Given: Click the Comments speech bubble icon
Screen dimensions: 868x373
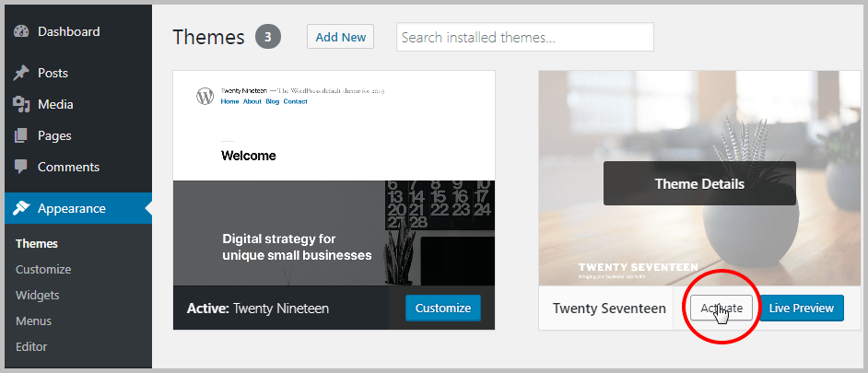Looking at the screenshot, I should [21, 168].
